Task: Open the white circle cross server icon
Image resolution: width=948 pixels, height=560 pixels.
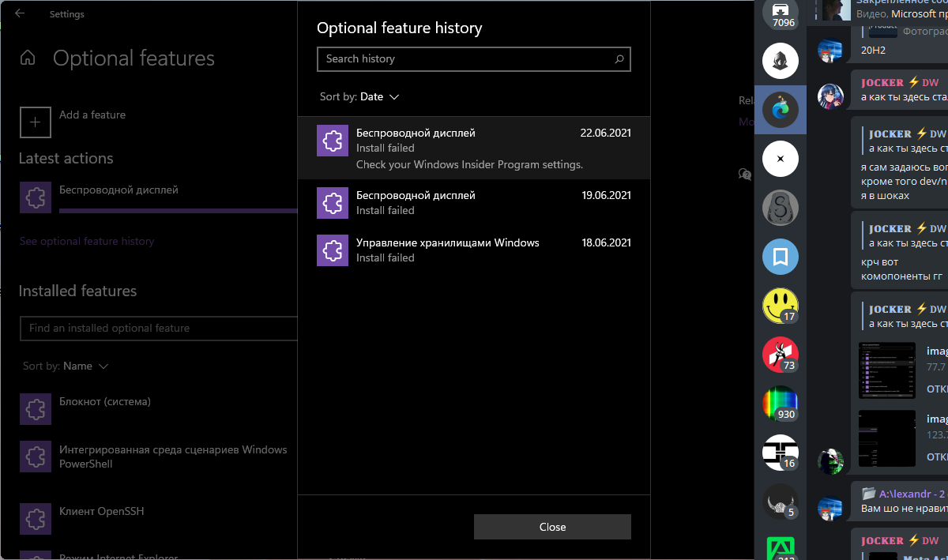Action: tap(781, 159)
